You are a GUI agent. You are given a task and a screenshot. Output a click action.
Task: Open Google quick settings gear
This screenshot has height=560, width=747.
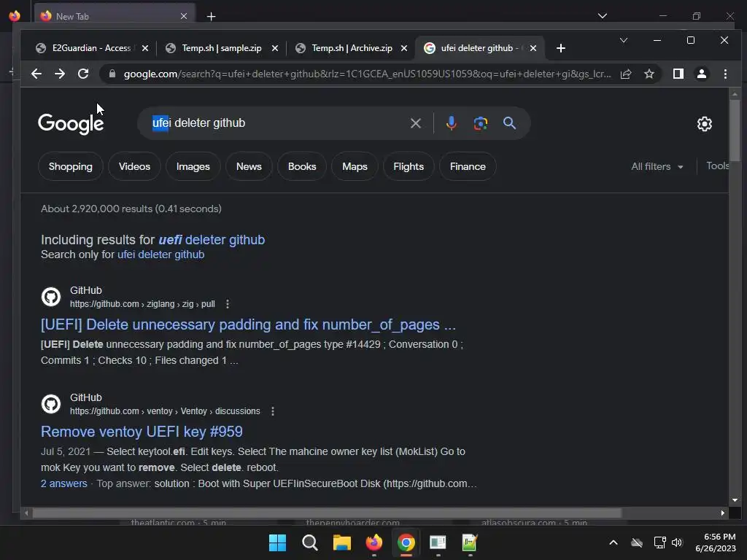(704, 124)
